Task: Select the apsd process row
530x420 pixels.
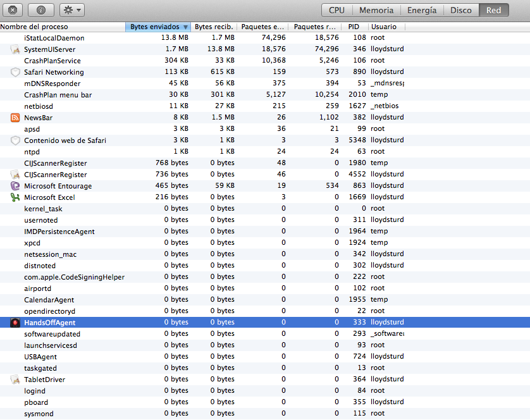Action: point(265,129)
